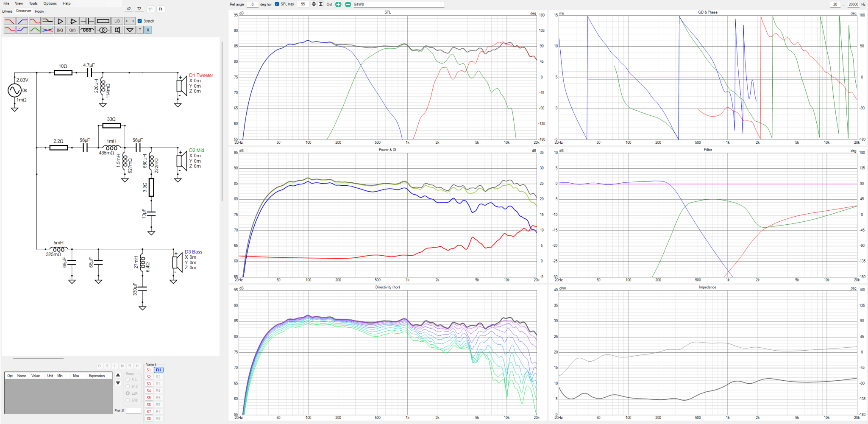Select the blue high-shelf filter tool
Viewport: 868px width, 424px height.
[x=22, y=30]
